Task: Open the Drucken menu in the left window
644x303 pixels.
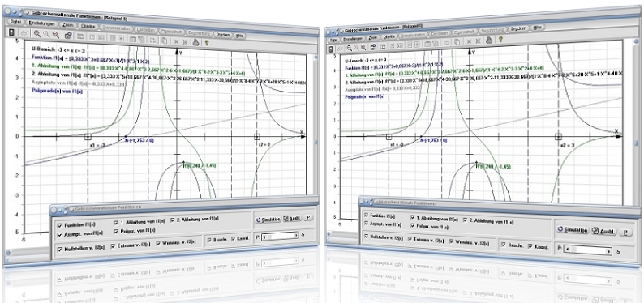Action: [x=223, y=35]
